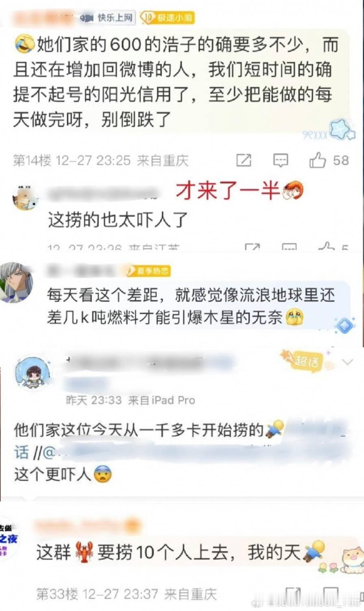Tap the 极速小渝 level 10 badge
The height and width of the screenshot is (611, 364).
167,17
